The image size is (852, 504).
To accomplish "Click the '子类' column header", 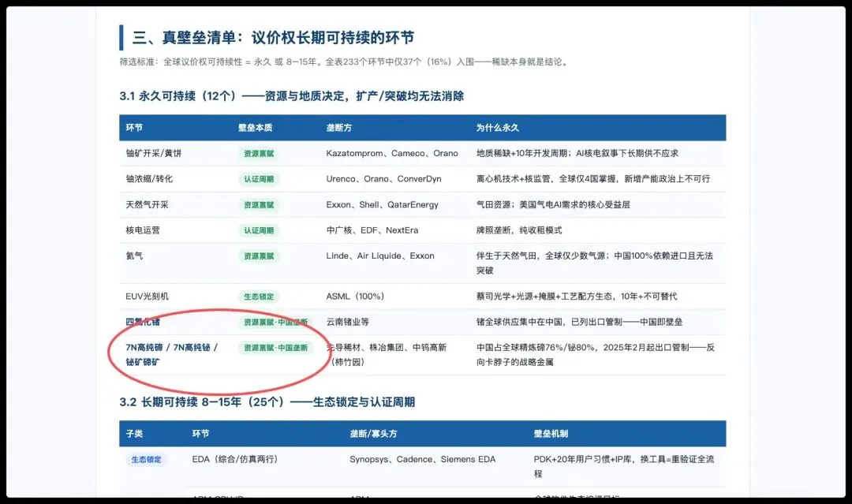I will tap(134, 434).
